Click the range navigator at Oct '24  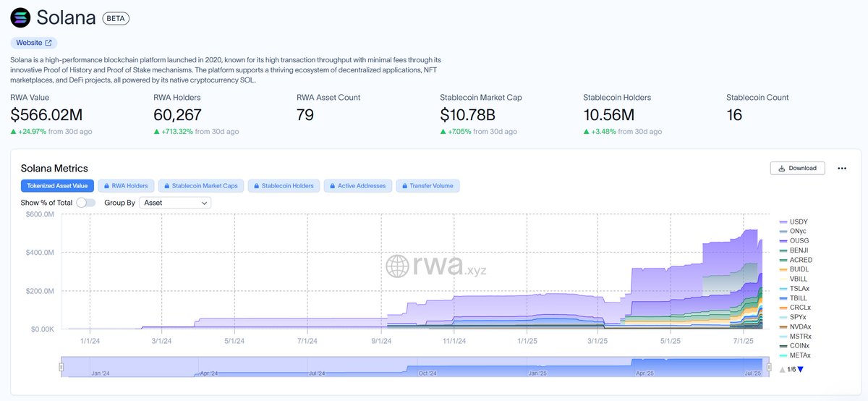click(427, 373)
